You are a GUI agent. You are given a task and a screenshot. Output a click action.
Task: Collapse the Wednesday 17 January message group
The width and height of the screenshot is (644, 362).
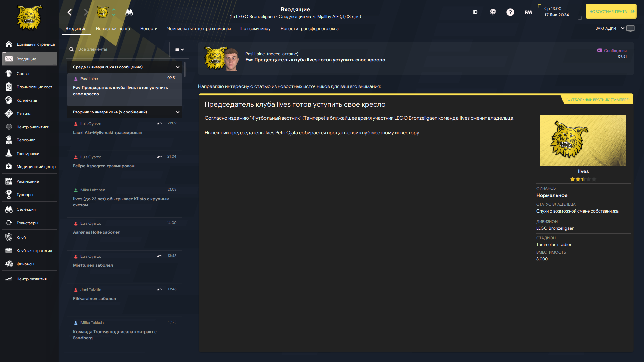click(x=178, y=67)
